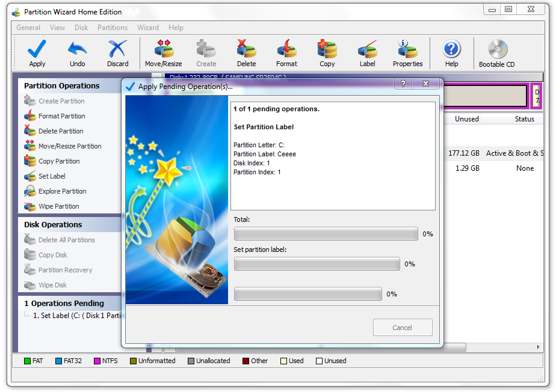Screen dimensions: 556x392
Task: Click the Delete partition toolbar icon
Action: pos(247,49)
